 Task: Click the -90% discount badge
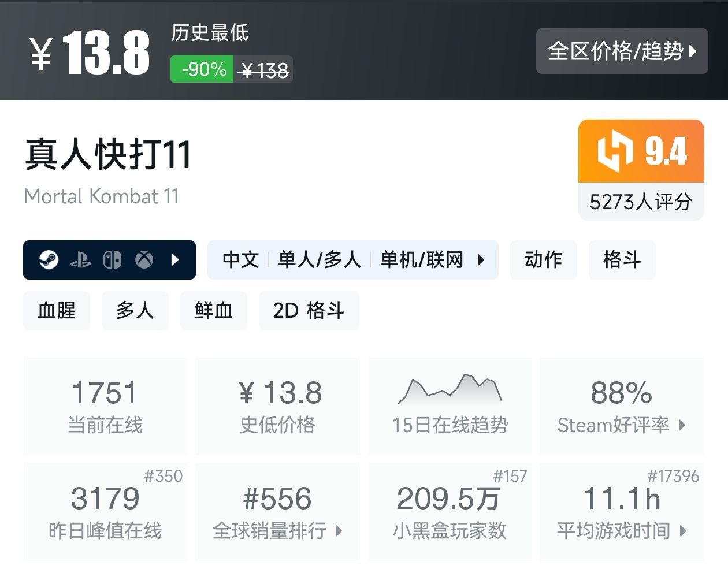(202, 69)
